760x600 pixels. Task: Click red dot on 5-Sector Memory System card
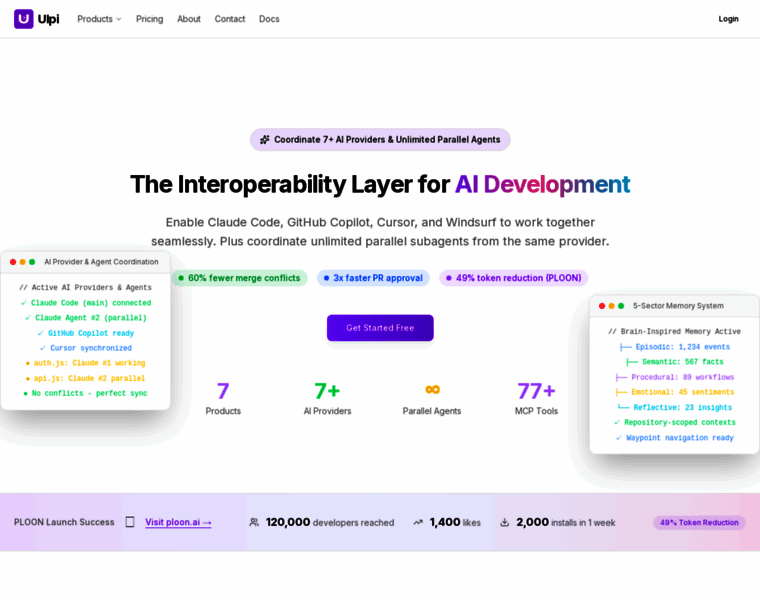(x=602, y=306)
